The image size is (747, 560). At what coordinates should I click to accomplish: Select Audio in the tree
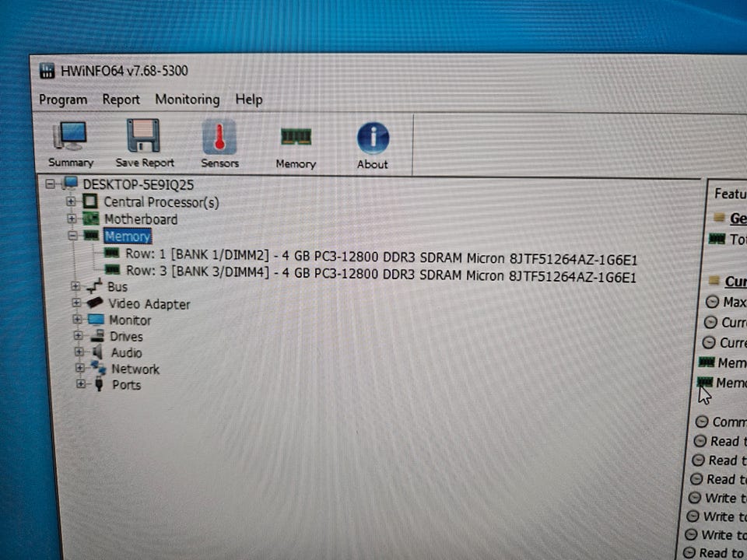point(126,352)
